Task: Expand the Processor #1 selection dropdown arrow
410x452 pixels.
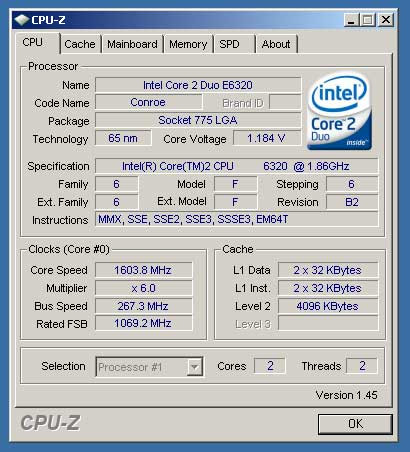Action: coord(194,367)
